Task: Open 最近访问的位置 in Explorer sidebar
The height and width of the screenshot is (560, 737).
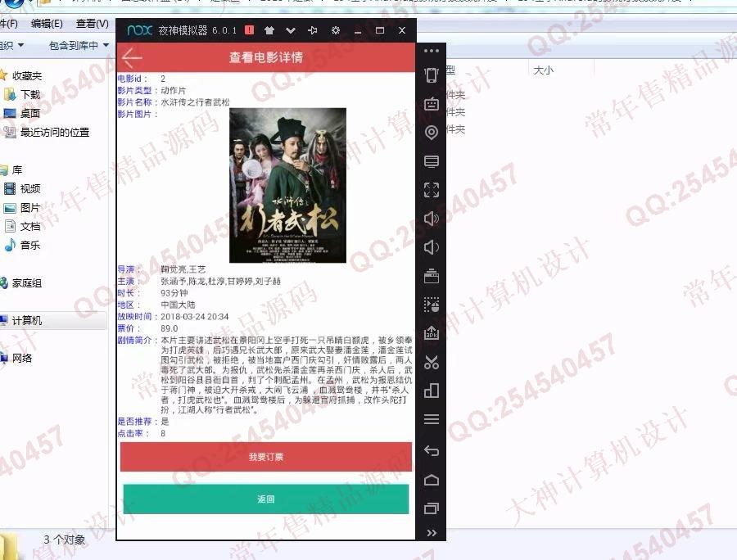Action: [x=55, y=132]
